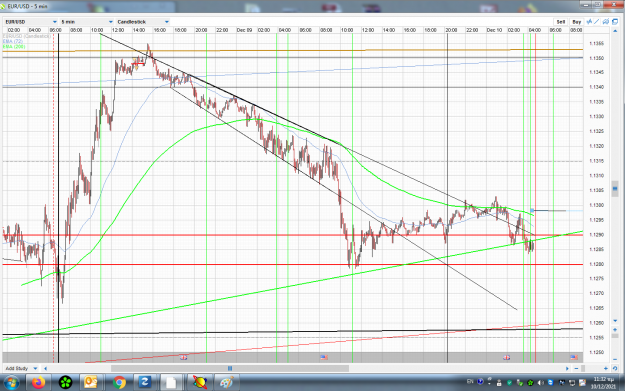Open the planet icon app in taskbar
Screen dimensions: 625x391
point(199,383)
